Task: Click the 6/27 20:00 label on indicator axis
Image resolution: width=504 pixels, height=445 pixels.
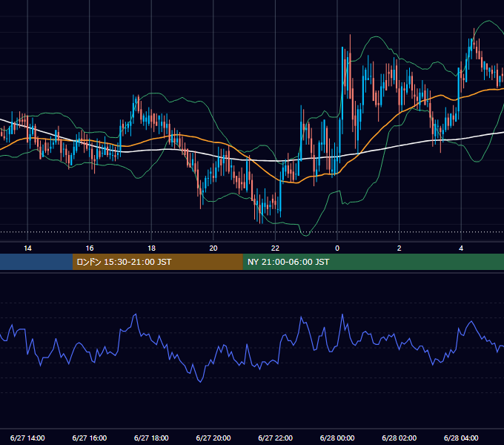Action: pos(213,438)
